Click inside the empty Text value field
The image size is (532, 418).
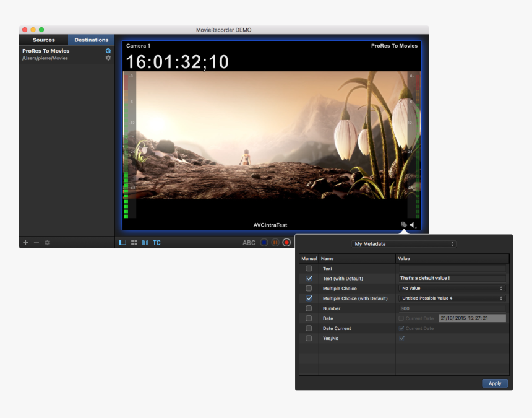(x=452, y=268)
